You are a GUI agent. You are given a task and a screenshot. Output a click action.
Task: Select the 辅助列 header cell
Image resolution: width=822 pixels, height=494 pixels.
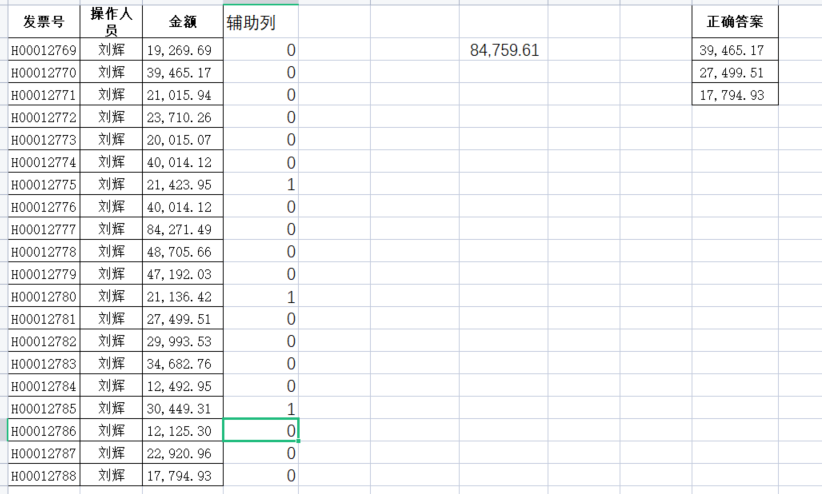point(261,22)
